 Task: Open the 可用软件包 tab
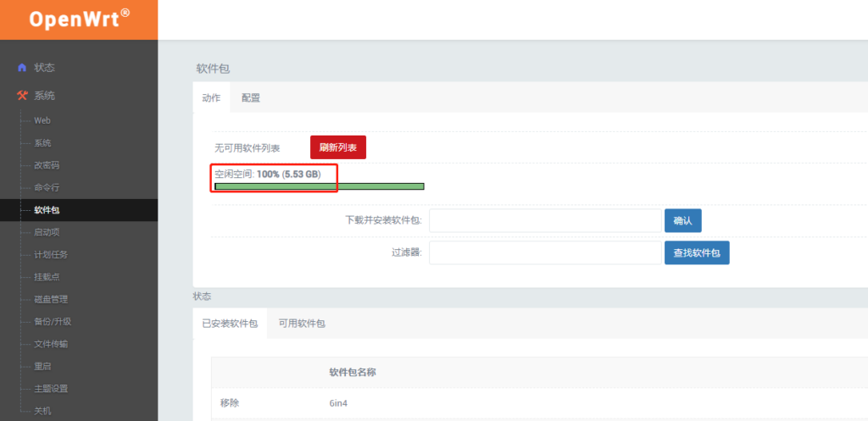click(x=302, y=324)
